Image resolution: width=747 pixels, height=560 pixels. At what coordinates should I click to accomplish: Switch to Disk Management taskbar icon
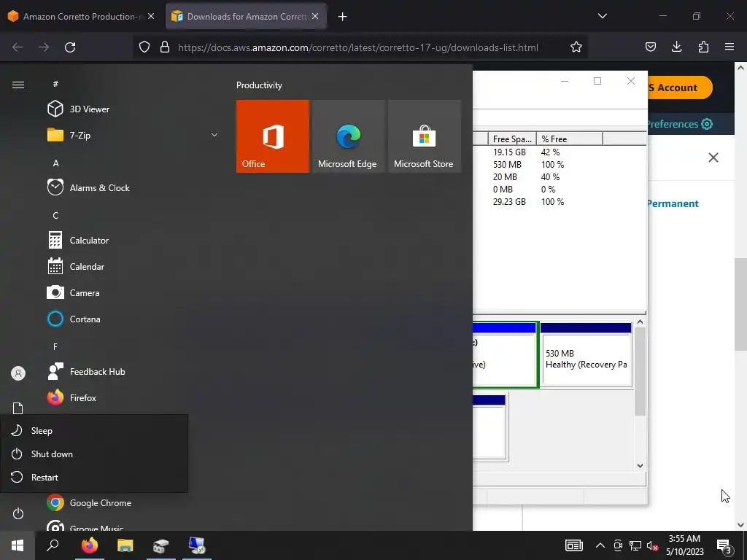pos(161,545)
